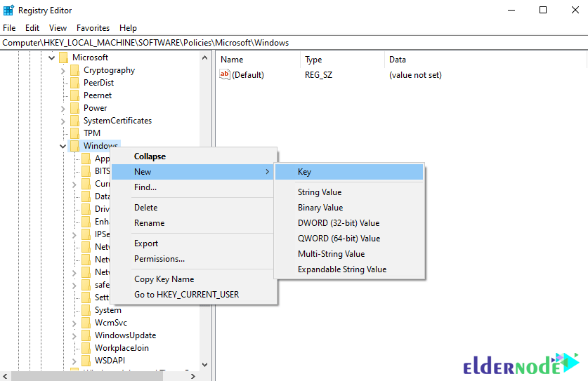Click the REG_SZ type cell
Viewport: 588px width, 381px height.
pos(318,75)
